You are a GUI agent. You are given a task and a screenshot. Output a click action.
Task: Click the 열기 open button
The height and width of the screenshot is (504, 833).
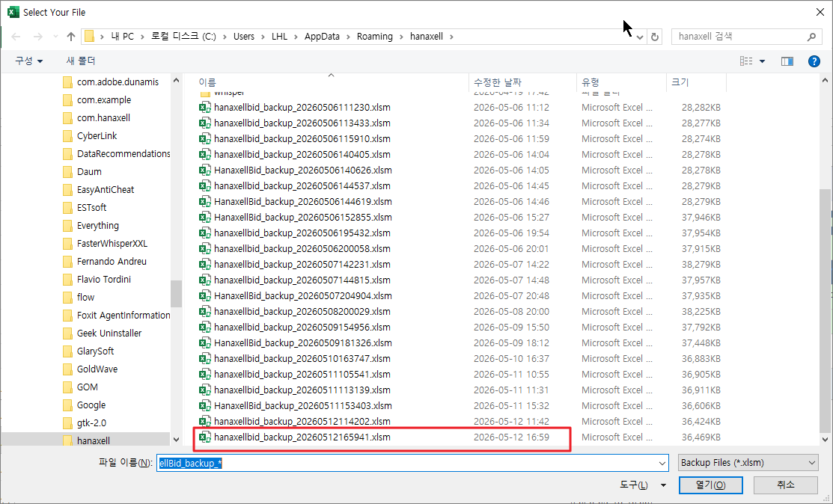[711, 485]
